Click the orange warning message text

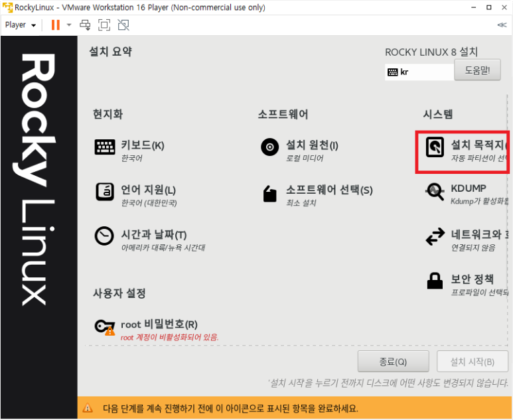point(231,408)
